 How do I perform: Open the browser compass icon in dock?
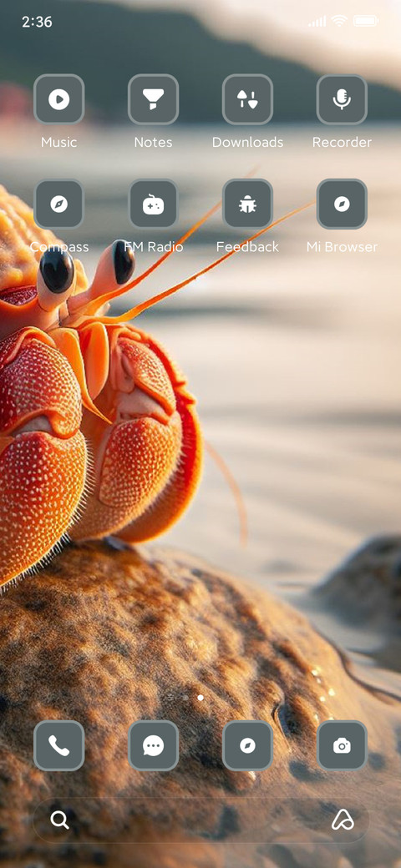pos(247,745)
